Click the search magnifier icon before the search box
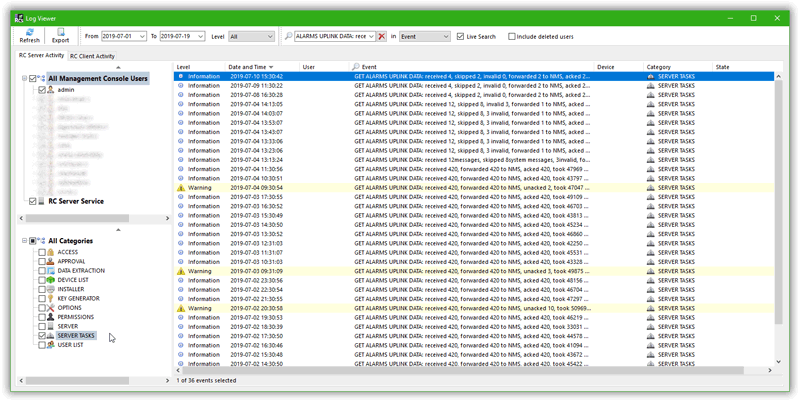 (x=289, y=36)
